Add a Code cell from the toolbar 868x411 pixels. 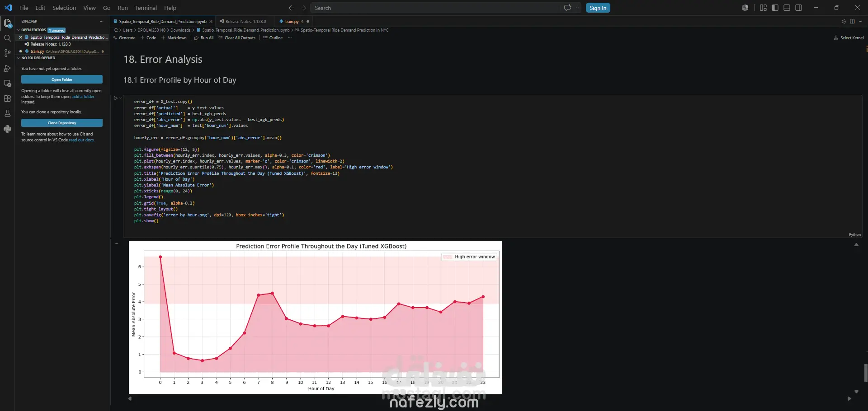click(x=148, y=38)
